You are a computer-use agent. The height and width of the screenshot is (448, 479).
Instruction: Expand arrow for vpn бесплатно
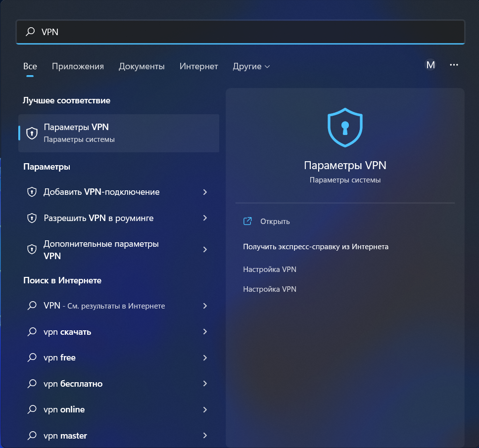point(205,384)
